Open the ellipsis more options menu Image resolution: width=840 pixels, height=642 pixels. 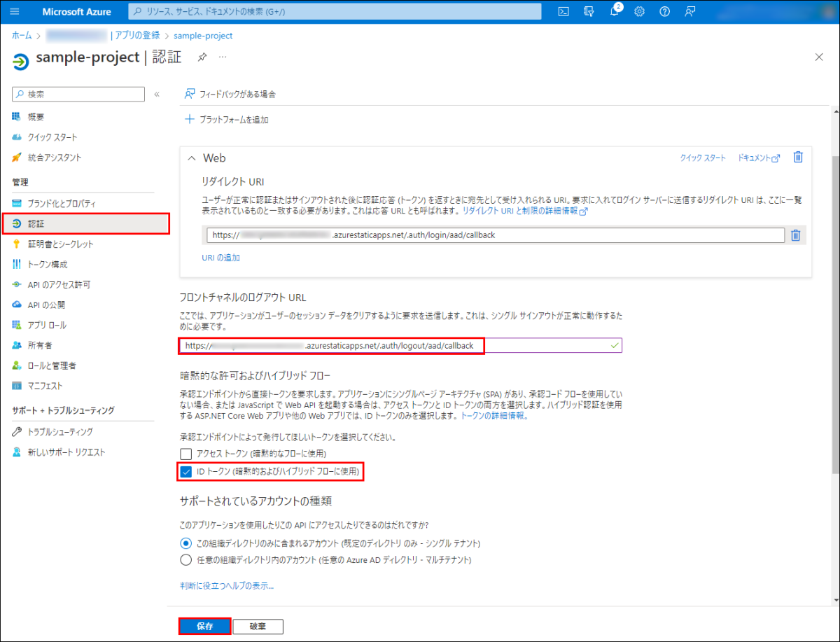tap(223, 57)
